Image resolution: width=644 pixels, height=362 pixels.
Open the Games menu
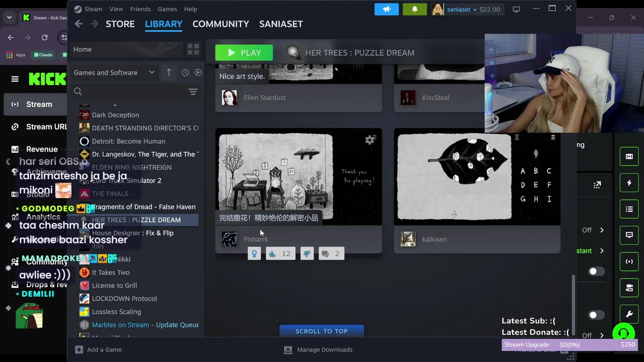pyautogui.click(x=167, y=9)
